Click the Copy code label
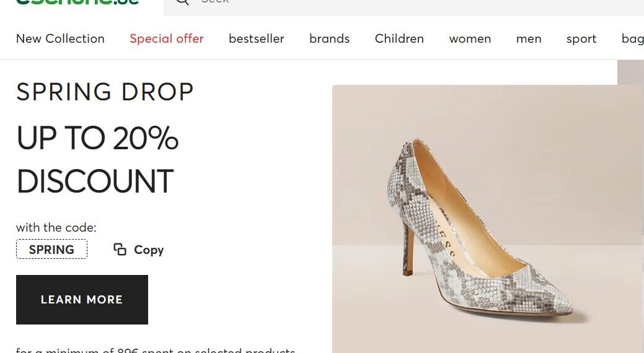The width and height of the screenshot is (644, 353). tap(149, 250)
